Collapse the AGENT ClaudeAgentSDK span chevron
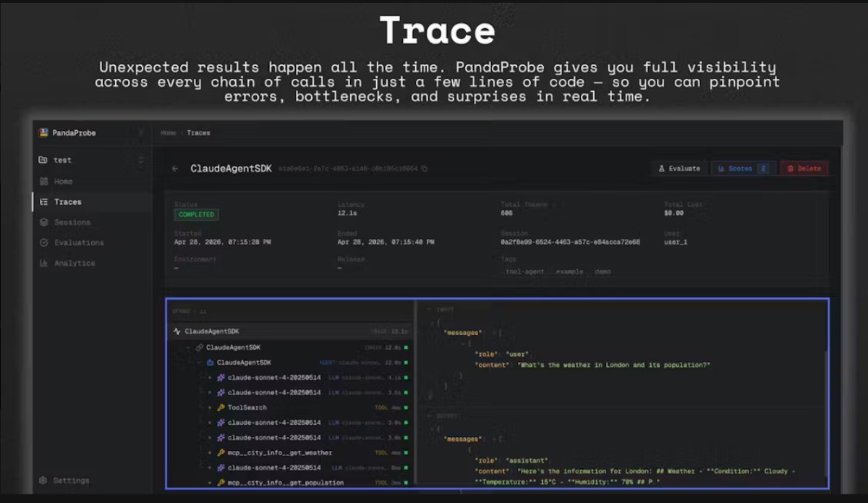This screenshot has width=868, height=503. [200, 363]
